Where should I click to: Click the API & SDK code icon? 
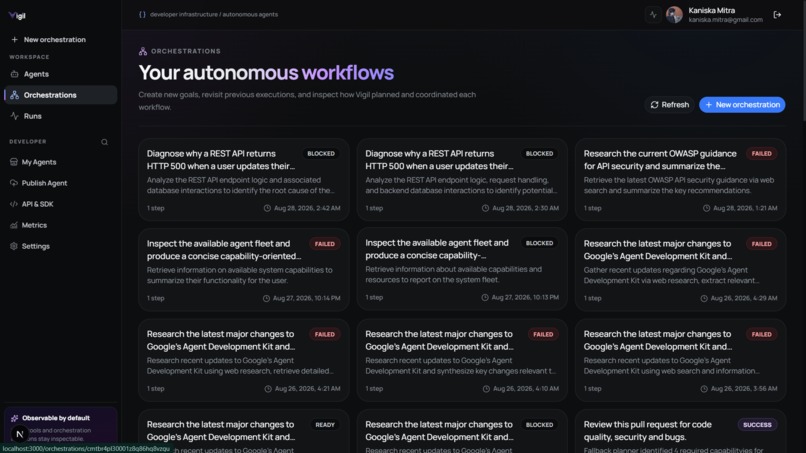[x=14, y=204]
